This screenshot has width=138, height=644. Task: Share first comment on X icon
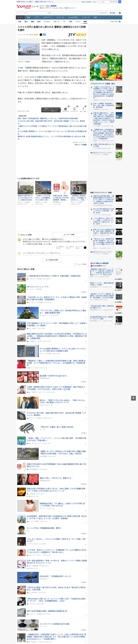85,248
